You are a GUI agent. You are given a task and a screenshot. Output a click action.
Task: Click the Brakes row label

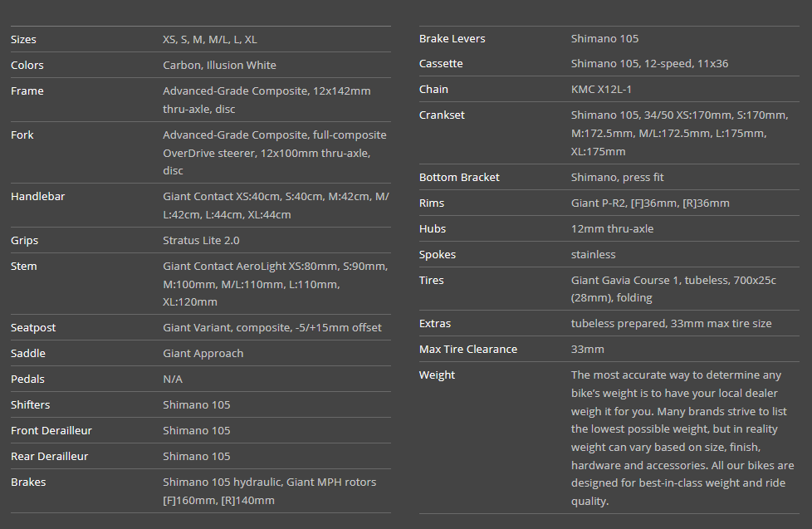28,482
